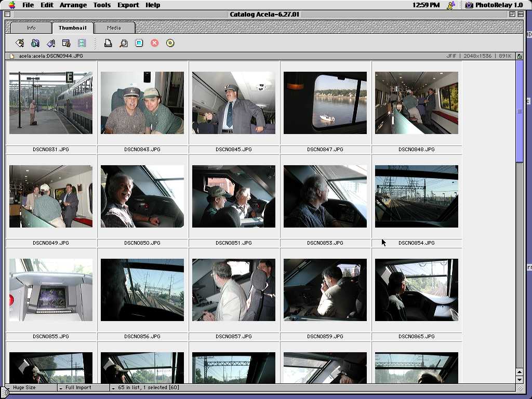Open the Export menu

(128, 5)
